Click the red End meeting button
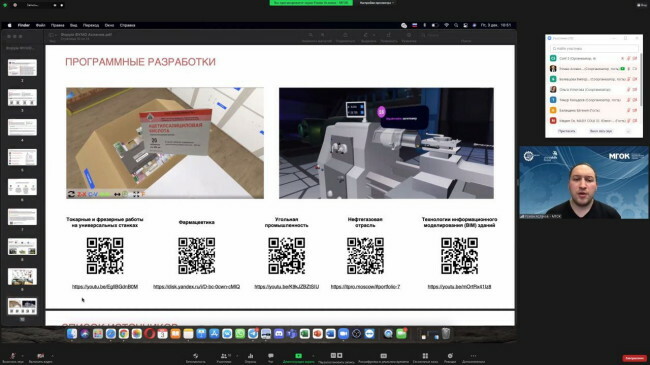Viewport: 650px width, 365px height. (x=634, y=358)
